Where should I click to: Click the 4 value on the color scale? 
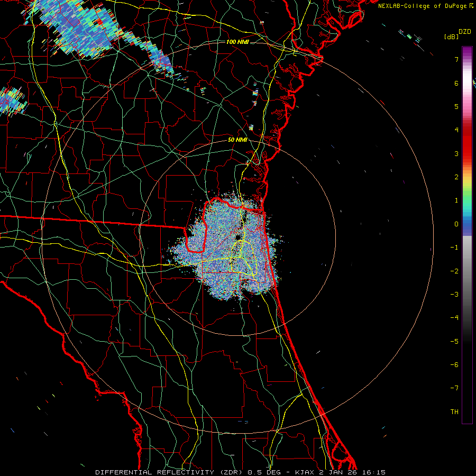click(456, 130)
